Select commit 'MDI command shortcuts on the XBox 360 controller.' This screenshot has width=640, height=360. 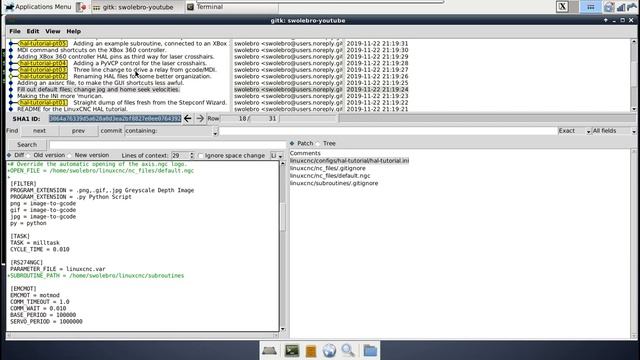point(91,50)
